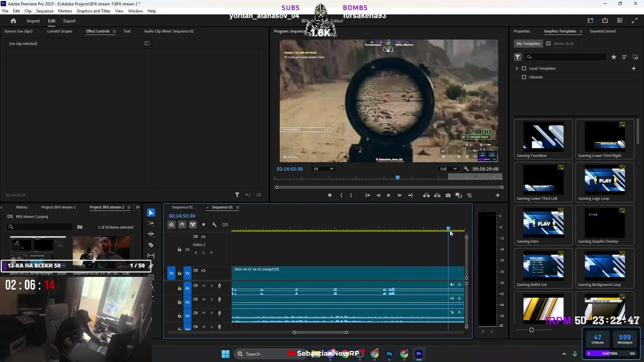Switch to the Properties tab
Viewport: 644px width, 362px height.
pyautogui.click(x=522, y=31)
